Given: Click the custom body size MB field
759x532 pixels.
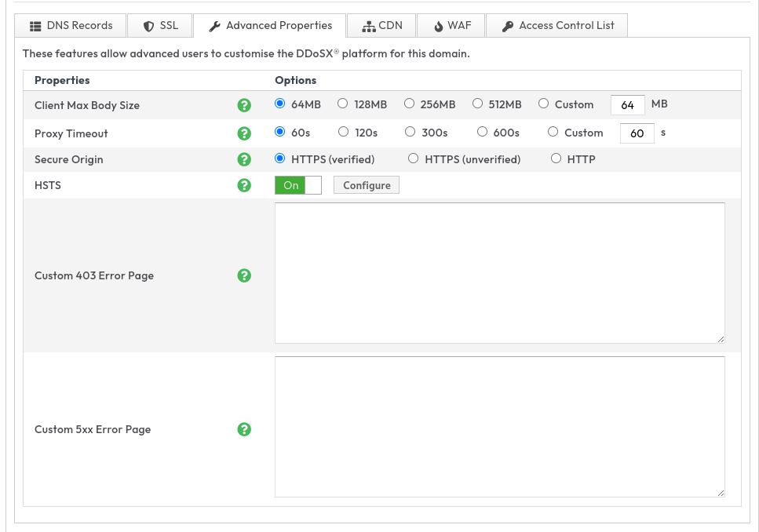Looking at the screenshot, I should (x=627, y=105).
